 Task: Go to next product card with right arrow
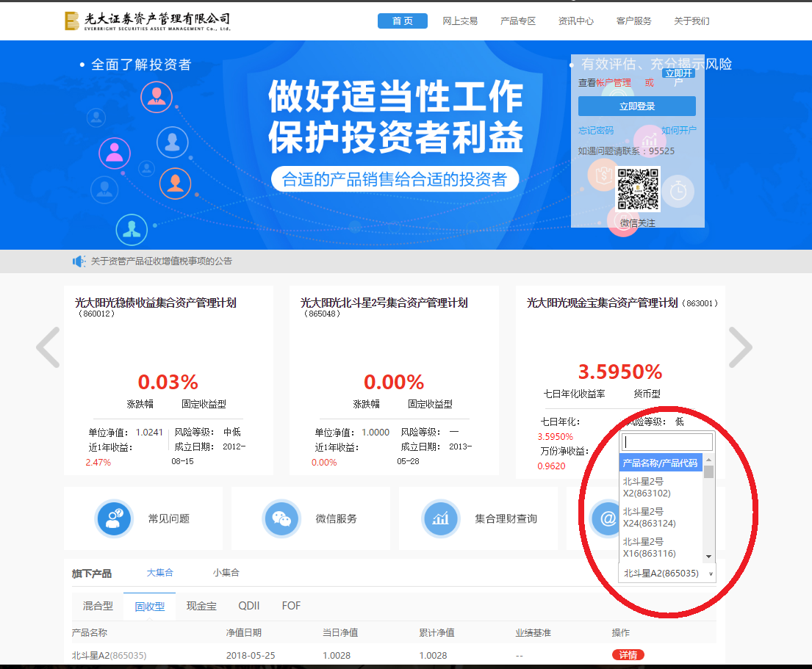[740, 347]
